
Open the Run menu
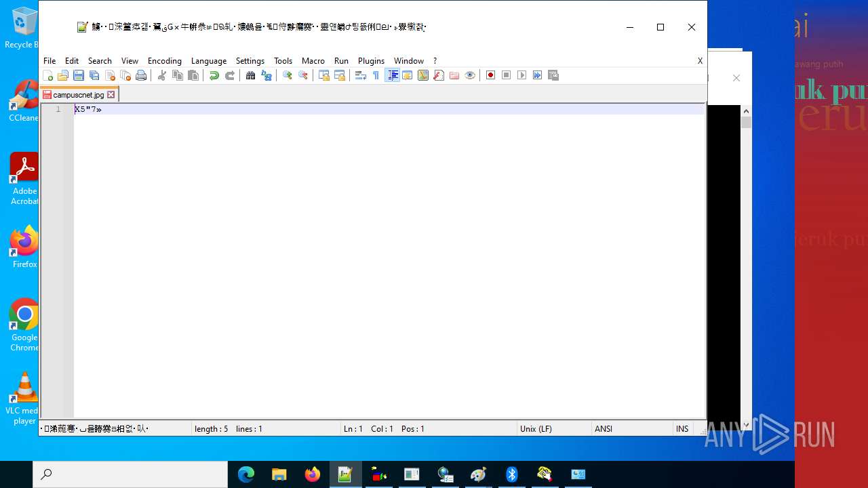pyautogui.click(x=341, y=61)
